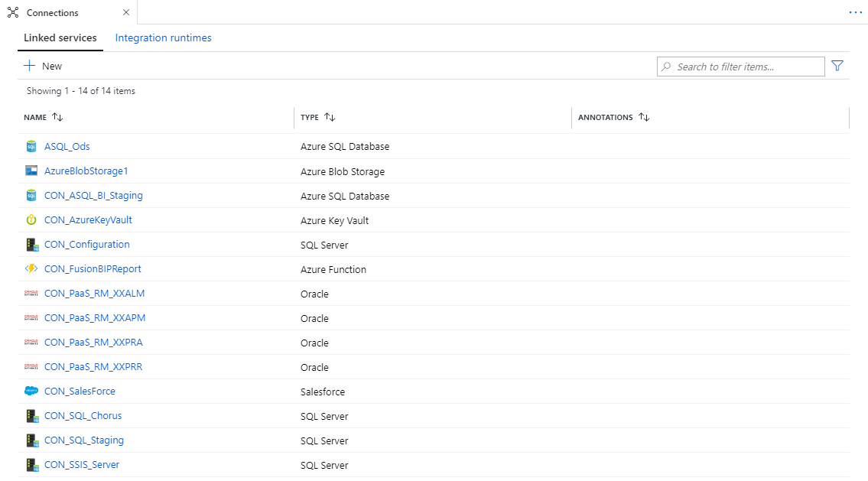The height and width of the screenshot is (481, 868).
Task: Click the filter funnel icon
Action: pyautogui.click(x=837, y=67)
